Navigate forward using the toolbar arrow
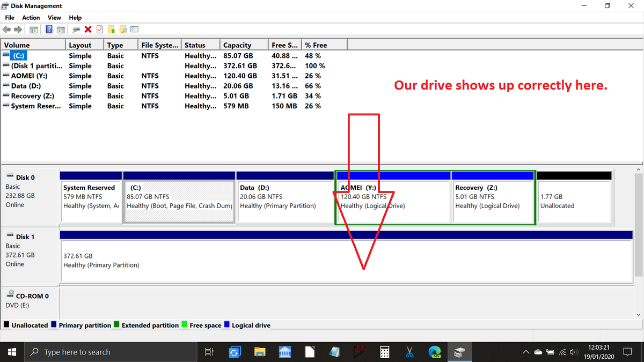This screenshot has width=644, height=362. [x=17, y=29]
